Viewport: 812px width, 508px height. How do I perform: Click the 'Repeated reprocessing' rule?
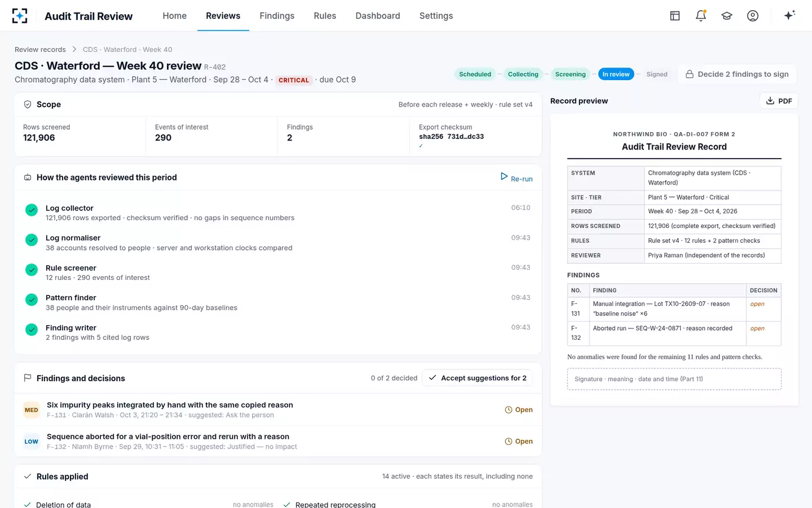tap(336, 505)
